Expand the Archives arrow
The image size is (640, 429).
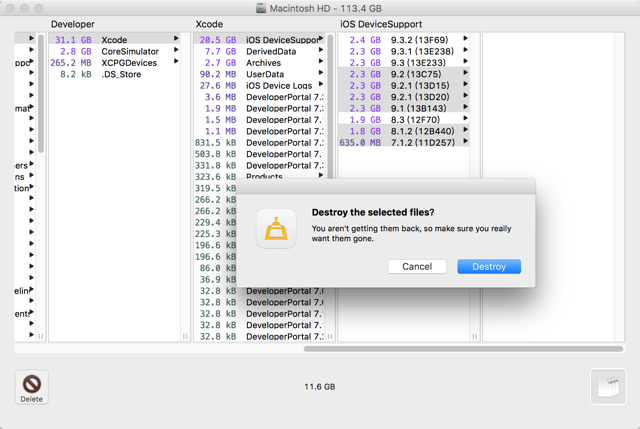[x=321, y=61]
